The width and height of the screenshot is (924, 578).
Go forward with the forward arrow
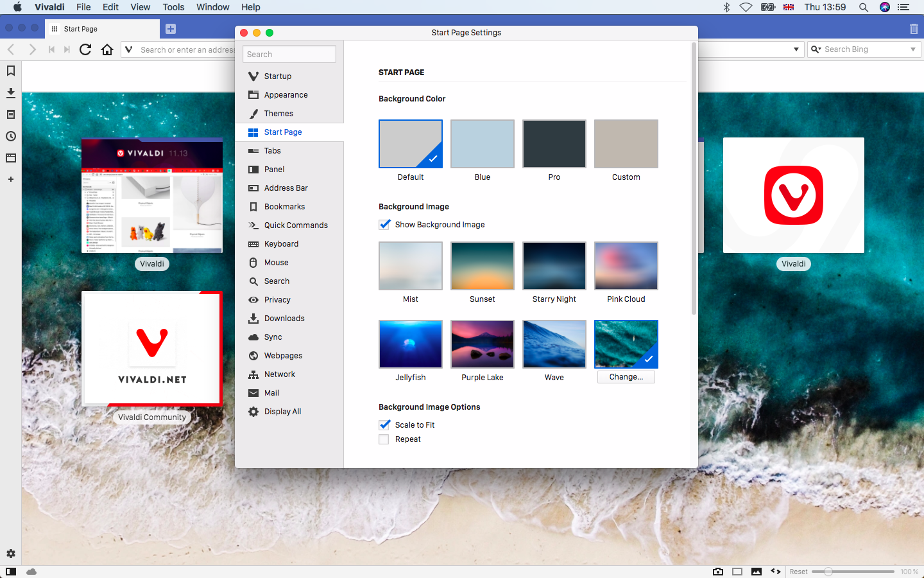pos(32,49)
